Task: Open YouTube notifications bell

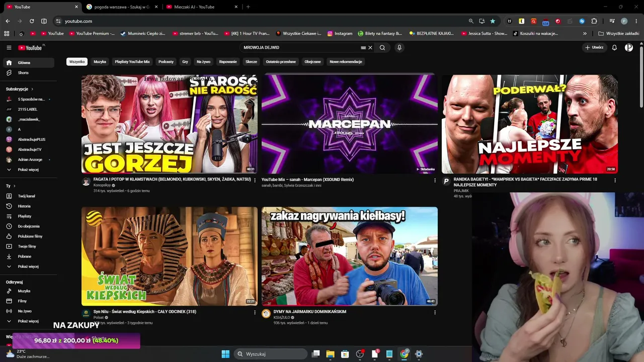Action: tap(614, 48)
